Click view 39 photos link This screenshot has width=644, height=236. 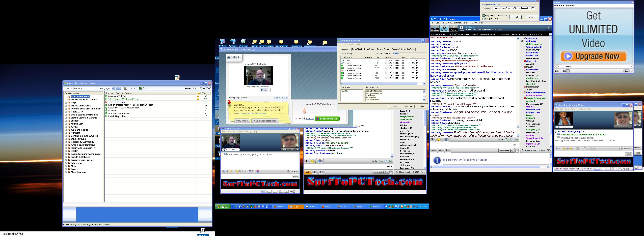click(x=281, y=98)
